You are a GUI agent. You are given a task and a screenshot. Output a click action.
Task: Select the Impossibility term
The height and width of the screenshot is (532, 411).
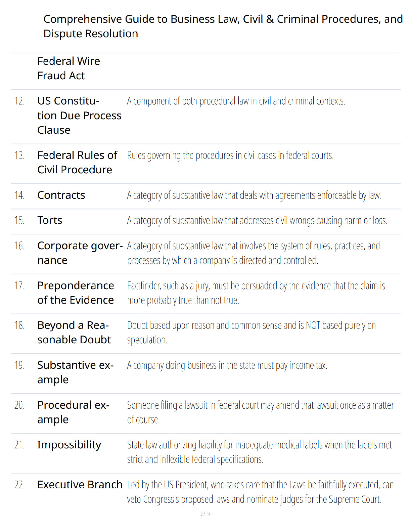tap(69, 445)
